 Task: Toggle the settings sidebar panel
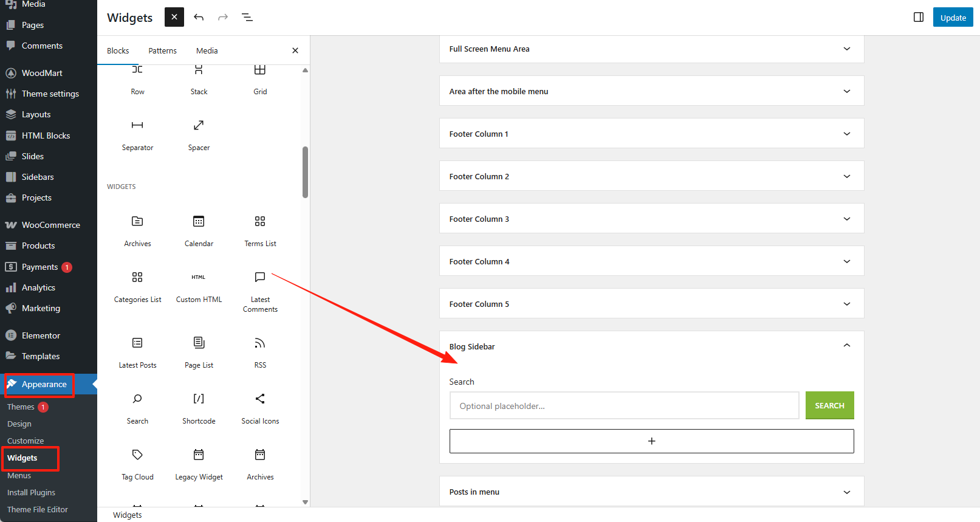coord(919,17)
